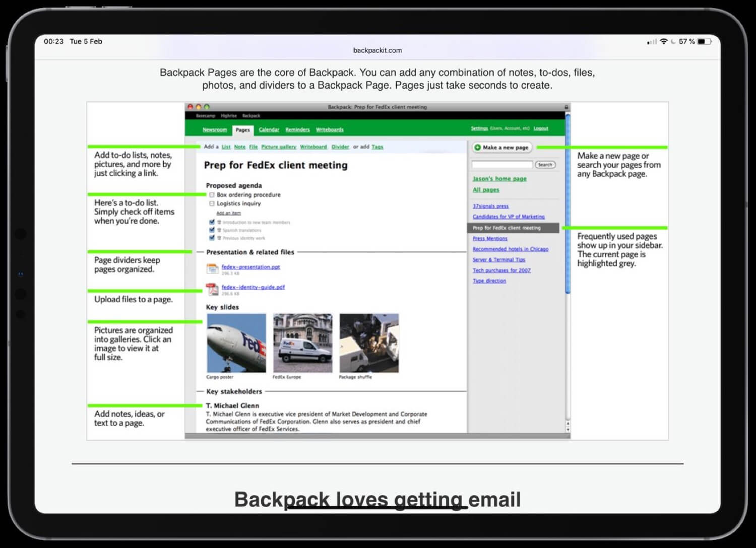Click the lock icon in Backpack title bar

pos(566,107)
